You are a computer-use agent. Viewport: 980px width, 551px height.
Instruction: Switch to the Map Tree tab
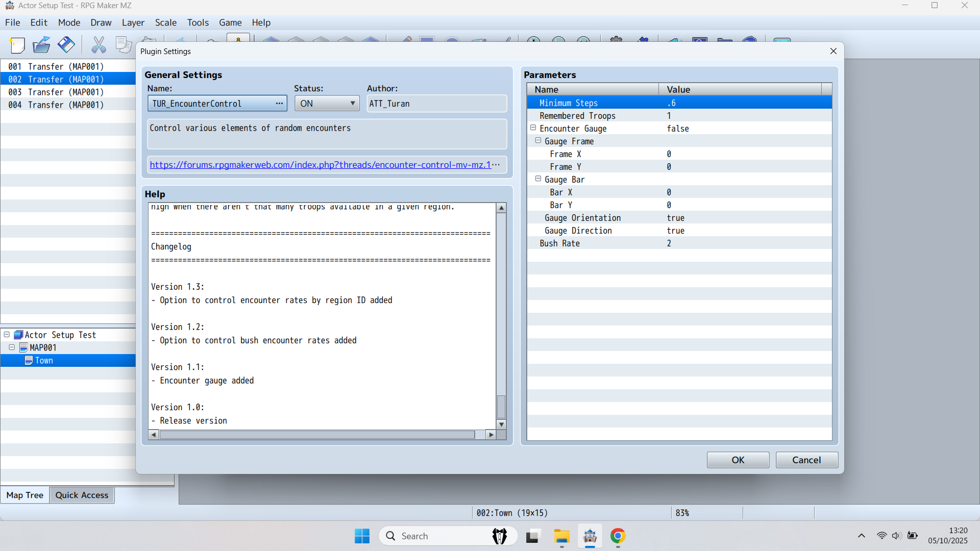24,495
